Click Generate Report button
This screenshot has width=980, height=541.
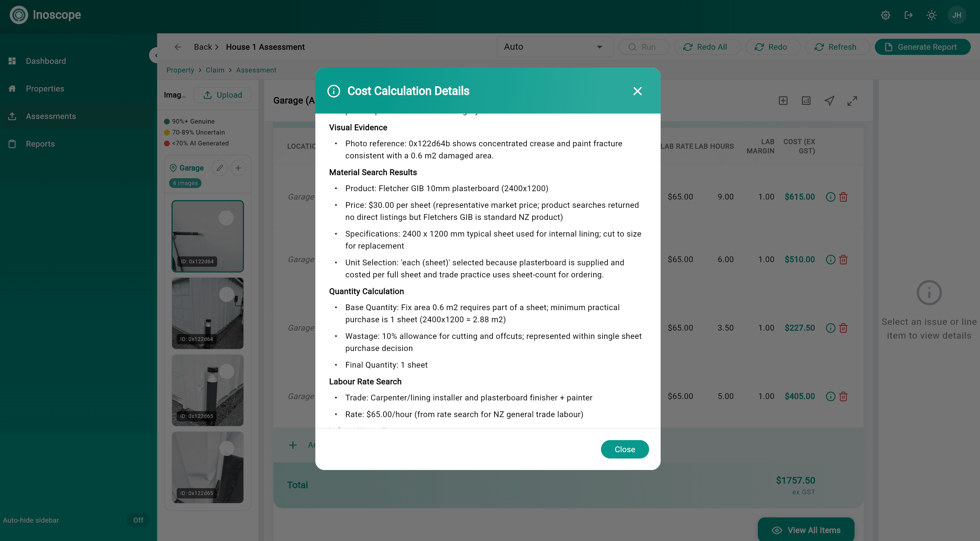[922, 47]
